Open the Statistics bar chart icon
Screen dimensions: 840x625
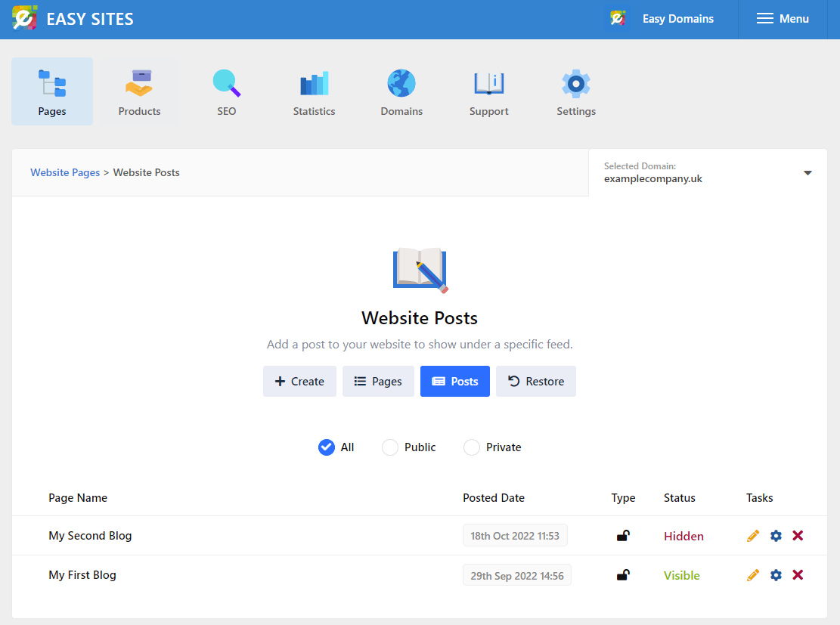click(314, 84)
